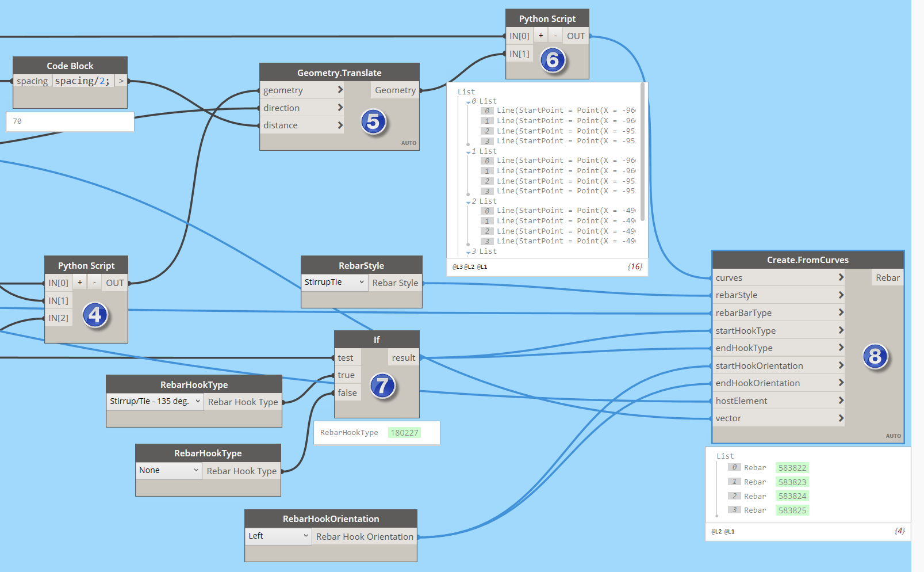Click the Rebar output port of Create.FromCurves
The width and height of the screenshot is (924, 572).
[888, 277]
